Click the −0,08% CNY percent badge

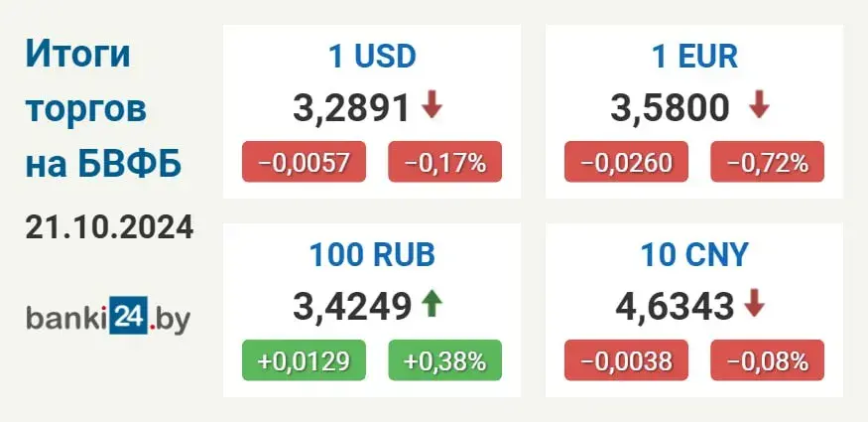click(x=767, y=360)
